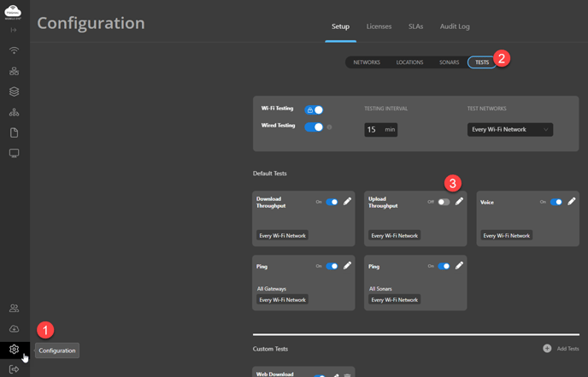Open the hierarchy tree sidebar icon

click(x=14, y=112)
